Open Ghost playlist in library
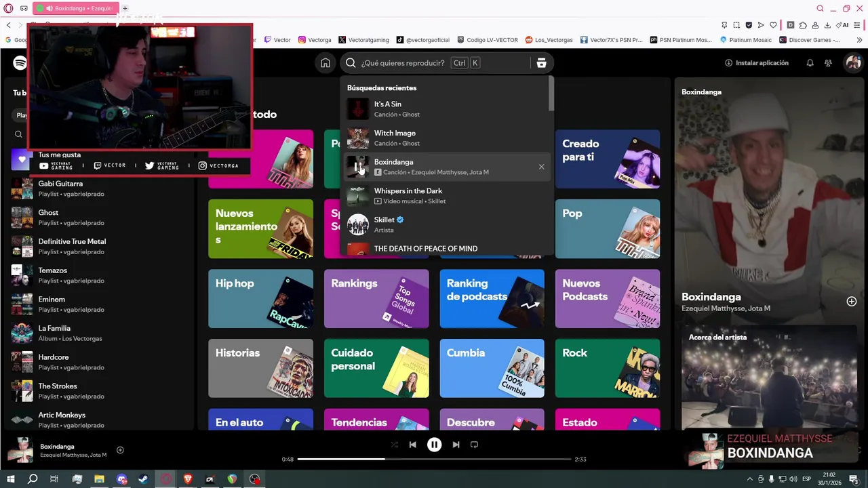Image resolution: width=868 pixels, height=488 pixels. tap(100, 218)
